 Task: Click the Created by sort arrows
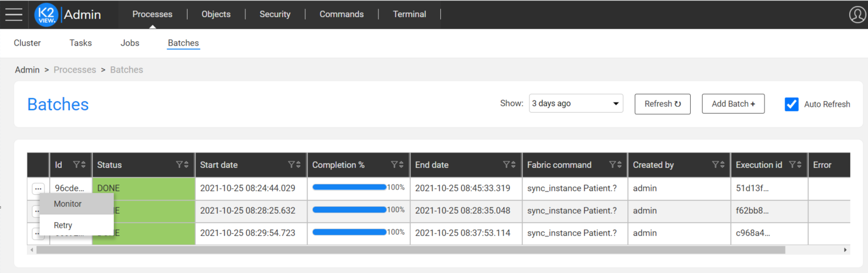[x=722, y=165]
